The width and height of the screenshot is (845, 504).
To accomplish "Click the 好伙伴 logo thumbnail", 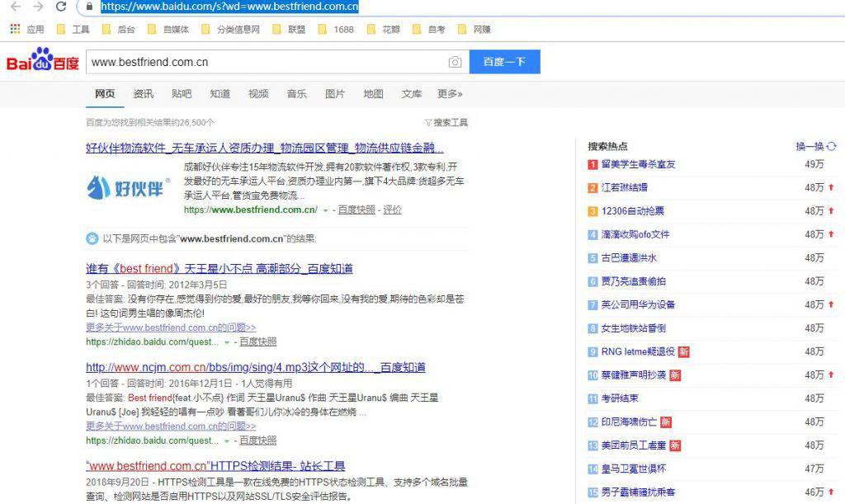I will [128, 187].
